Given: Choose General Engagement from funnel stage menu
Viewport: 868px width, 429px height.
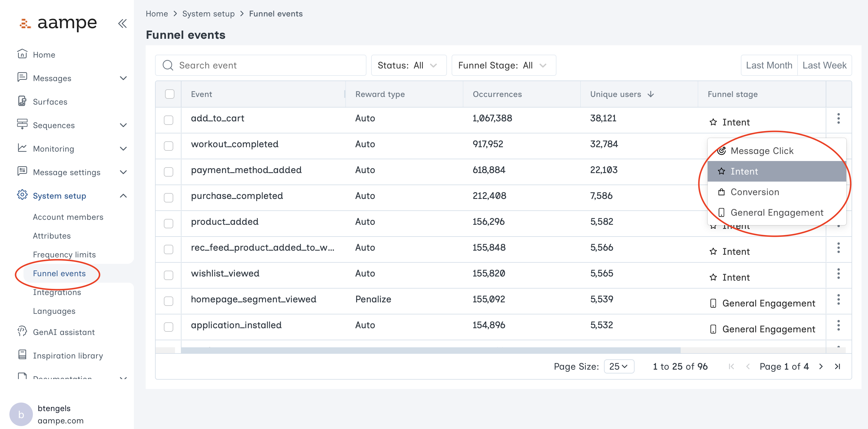Looking at the screenshot, I should pyautogui.click(x=777, y=212).
